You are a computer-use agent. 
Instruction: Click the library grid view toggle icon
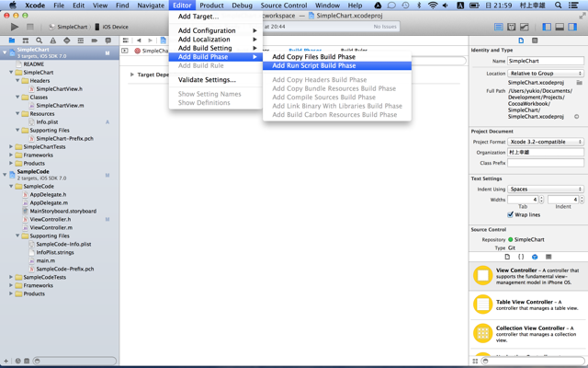(475, 361)
